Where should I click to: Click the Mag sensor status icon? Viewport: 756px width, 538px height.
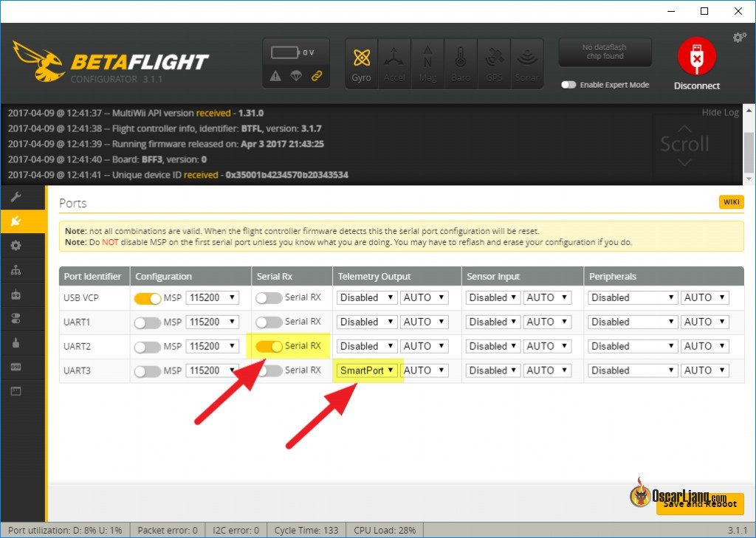point(427,63)
